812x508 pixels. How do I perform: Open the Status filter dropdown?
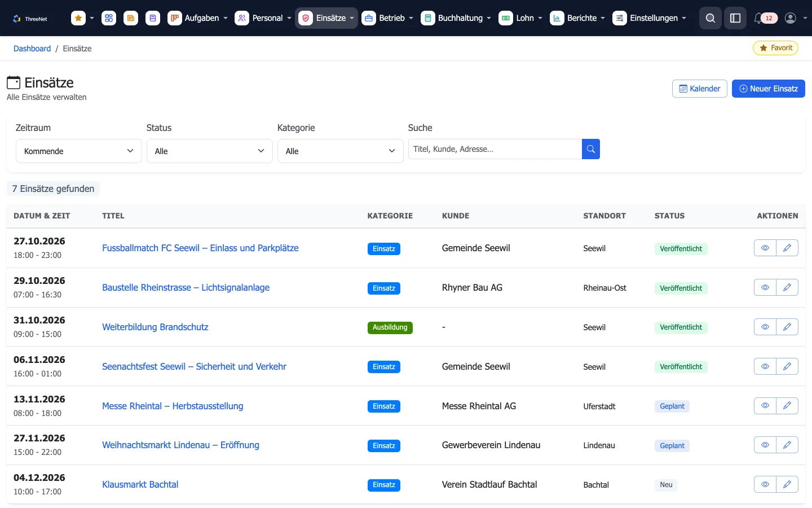coord(210,151)
